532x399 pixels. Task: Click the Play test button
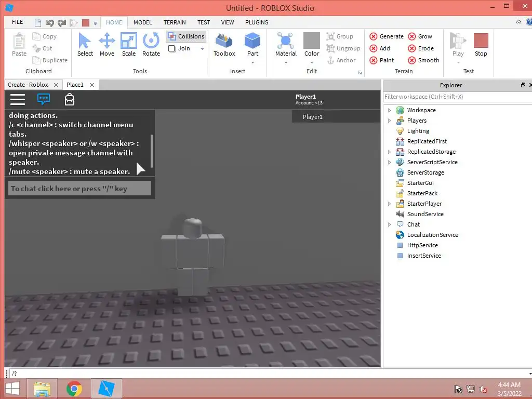pyautogui.click(x=458, y=44)
